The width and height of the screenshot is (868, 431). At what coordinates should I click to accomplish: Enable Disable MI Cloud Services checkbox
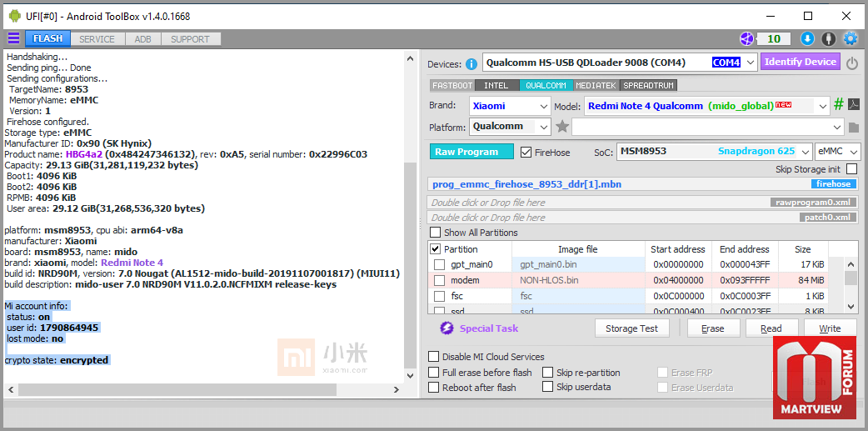point(433,357)
